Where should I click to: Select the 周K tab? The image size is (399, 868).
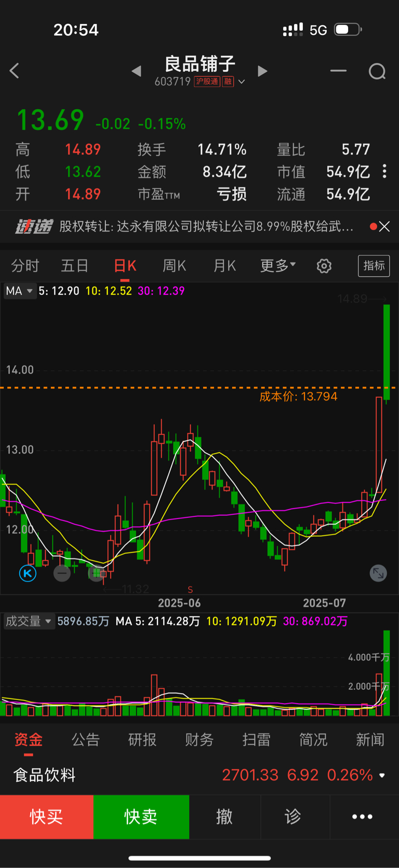pyautogui.click(x=175, y=266)
